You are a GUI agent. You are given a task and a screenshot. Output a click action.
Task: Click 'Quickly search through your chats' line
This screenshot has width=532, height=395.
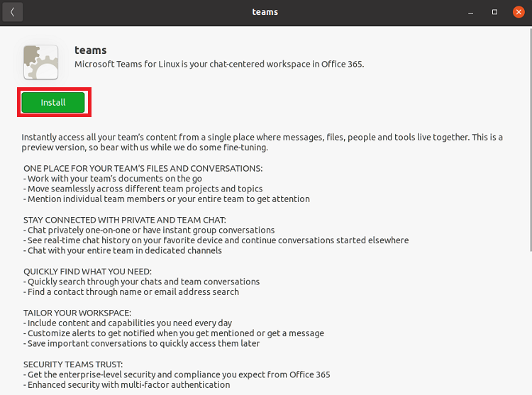click(141, 282)
